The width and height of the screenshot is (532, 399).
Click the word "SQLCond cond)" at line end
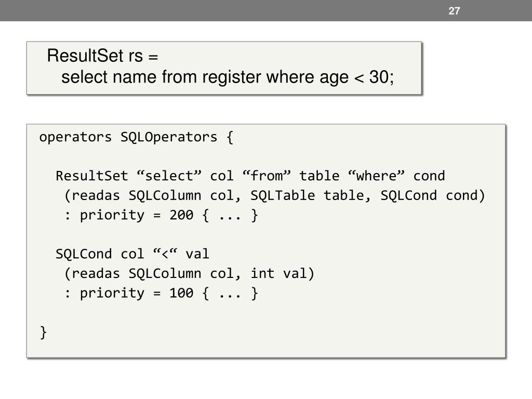433,195
